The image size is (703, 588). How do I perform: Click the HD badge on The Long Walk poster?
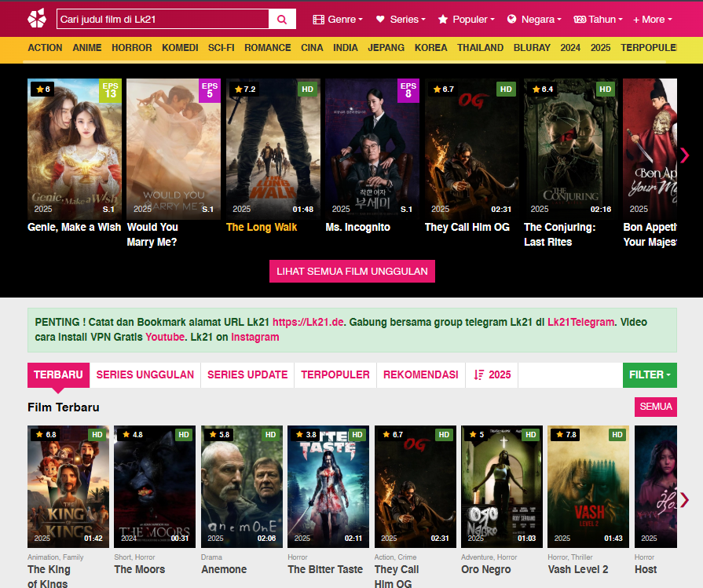click(308, 89)
